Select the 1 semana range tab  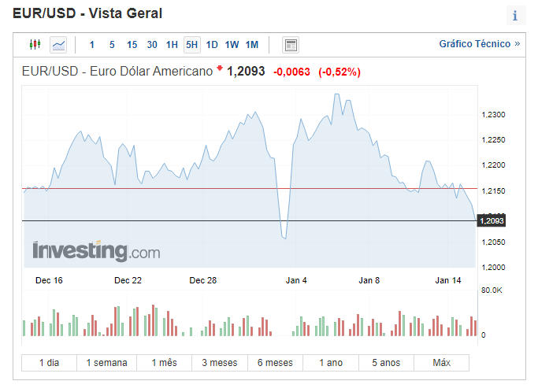106,363
